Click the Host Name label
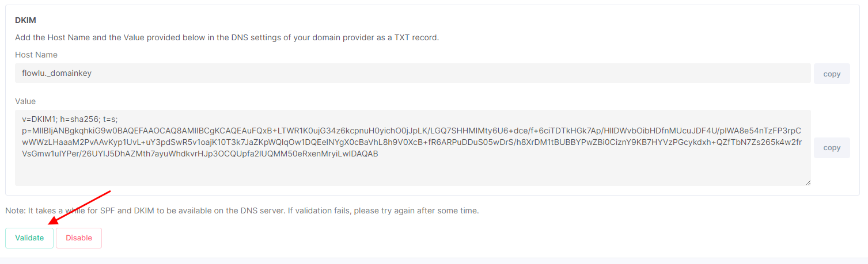The width and height of the screenshot is (868, 264). coord(36,55)
